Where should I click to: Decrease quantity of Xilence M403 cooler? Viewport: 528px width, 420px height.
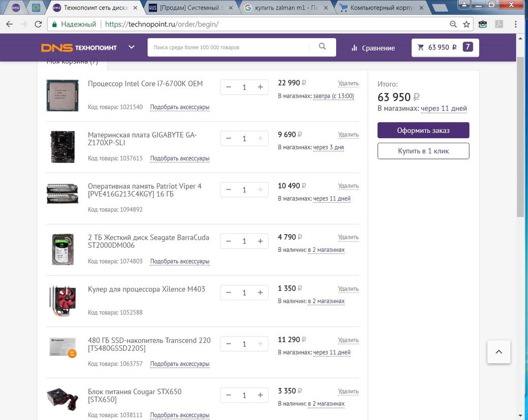pyautogui.click(x=228, y=293)
